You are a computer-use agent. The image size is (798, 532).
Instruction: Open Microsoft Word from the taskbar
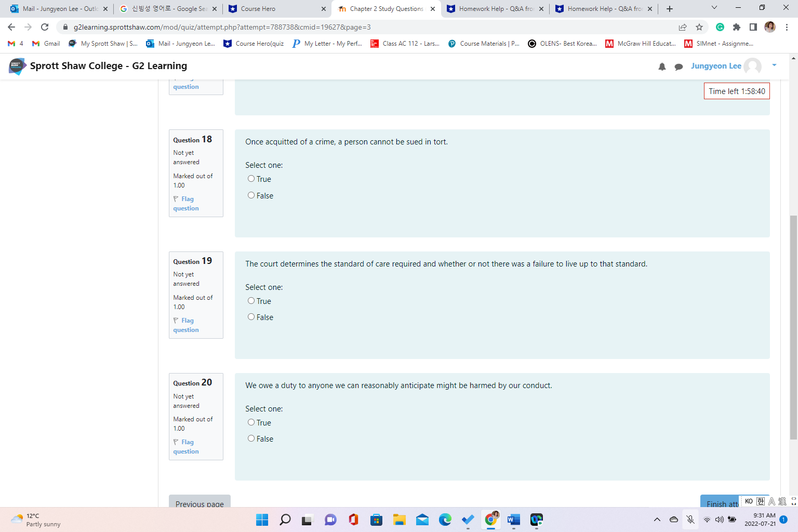[x=513, y=520]
